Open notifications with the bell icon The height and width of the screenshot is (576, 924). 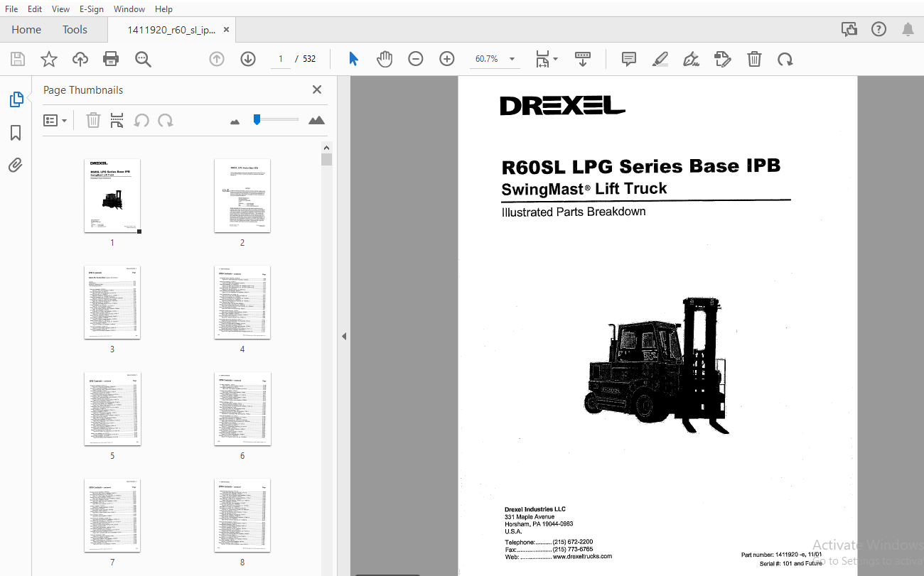908,29
